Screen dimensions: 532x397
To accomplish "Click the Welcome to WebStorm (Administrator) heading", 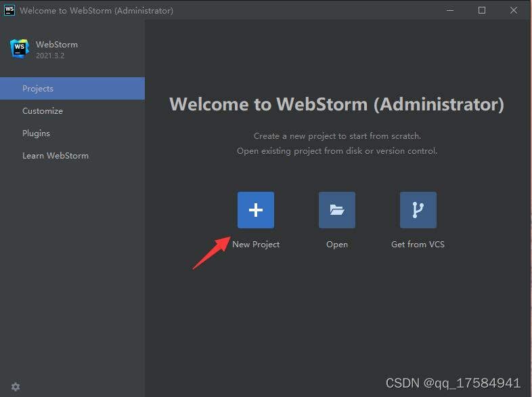I will click(x=336, y=104).
